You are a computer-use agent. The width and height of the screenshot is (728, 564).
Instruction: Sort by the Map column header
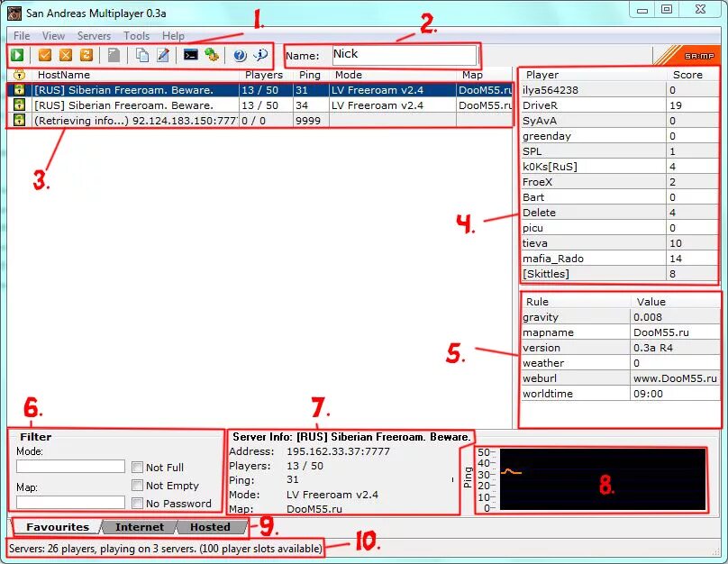click(485, 75)
